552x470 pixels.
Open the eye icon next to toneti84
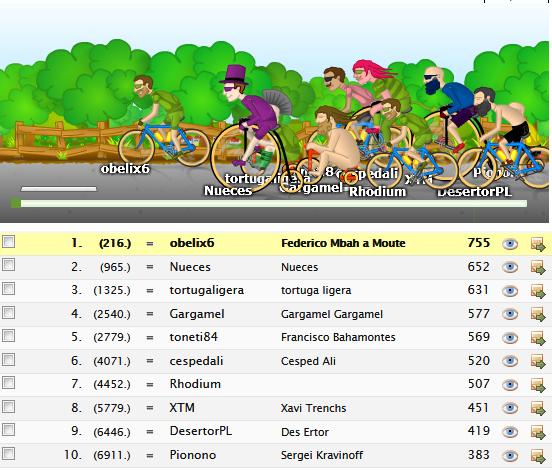(x=510, y=338)
